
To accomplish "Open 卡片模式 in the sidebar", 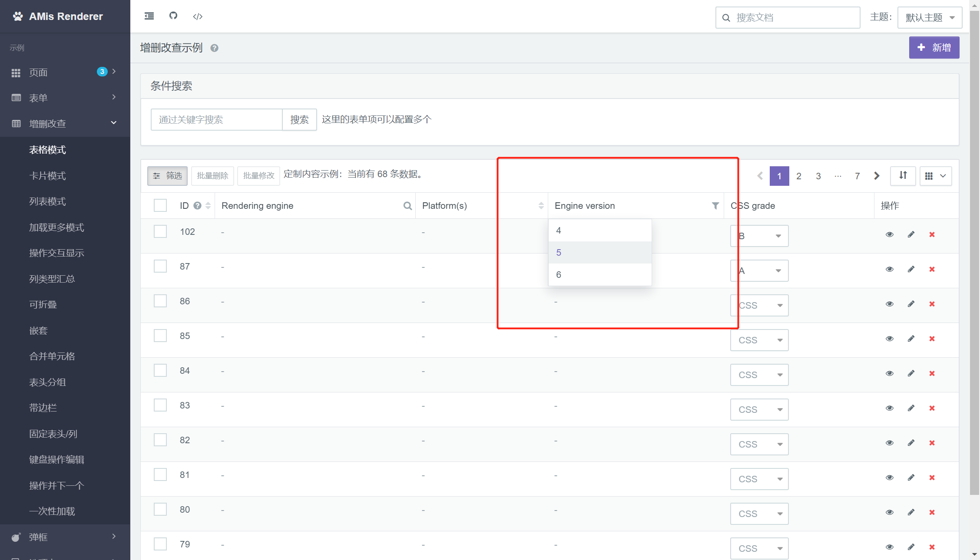I will 47,175.
